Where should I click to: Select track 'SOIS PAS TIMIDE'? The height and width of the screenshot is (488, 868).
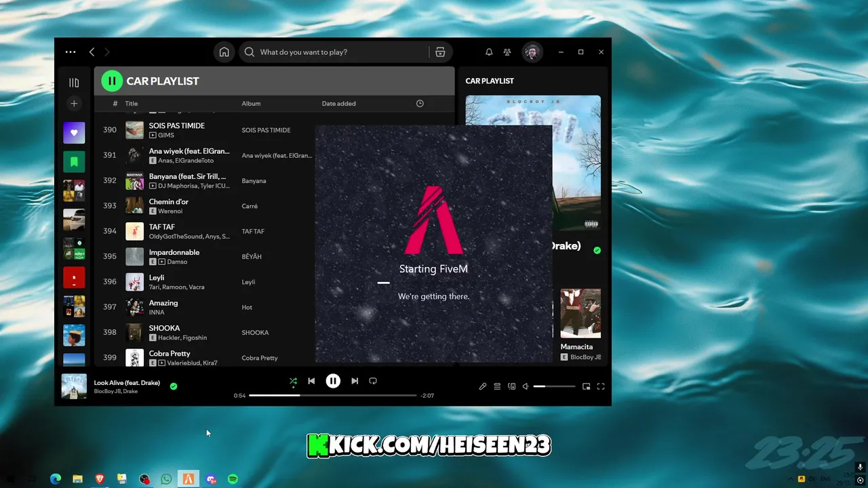pyautogui.click(x=176, y=125)
